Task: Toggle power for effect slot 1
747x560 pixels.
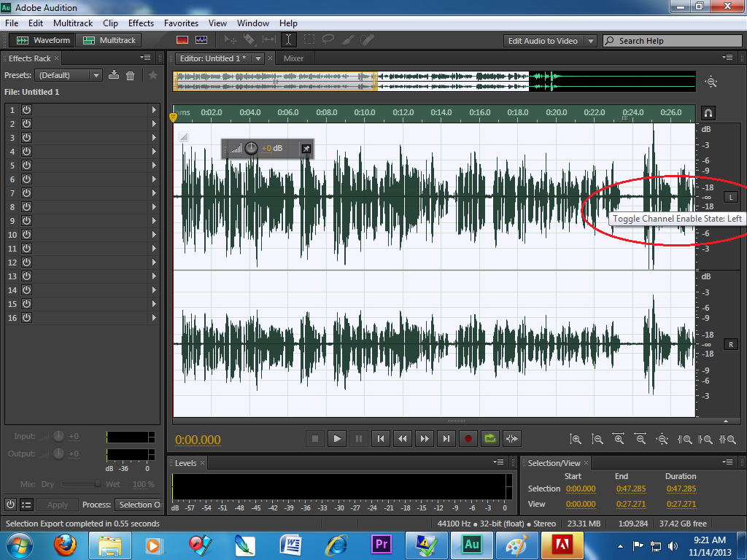Action: (x=26, y=110)
